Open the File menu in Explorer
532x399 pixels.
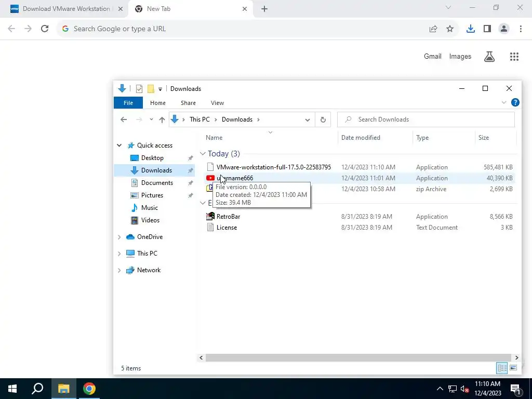pyautogui.click(x=128, y=103)
